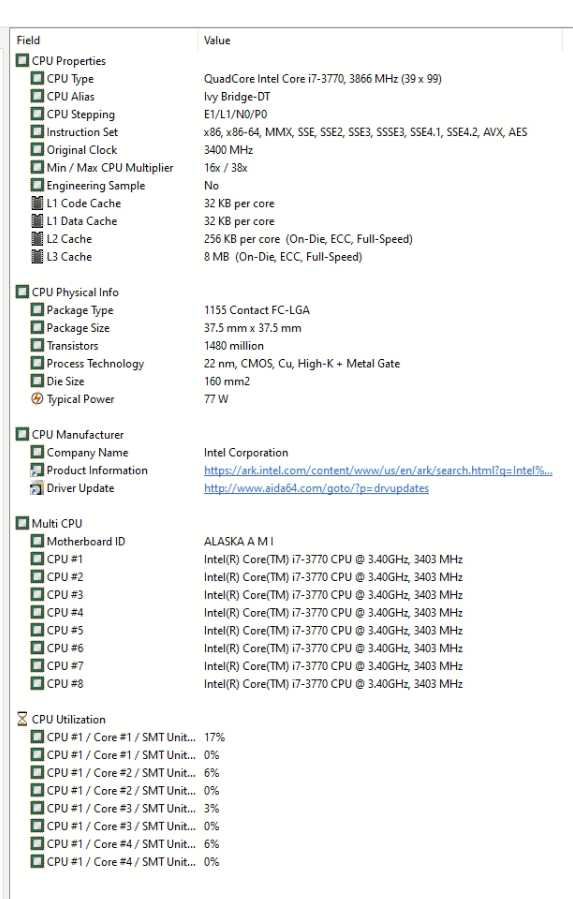Select the ALASKA A M I value
Image resolution: width=573 pixels, height=899 pixels.
pos(239,541)
